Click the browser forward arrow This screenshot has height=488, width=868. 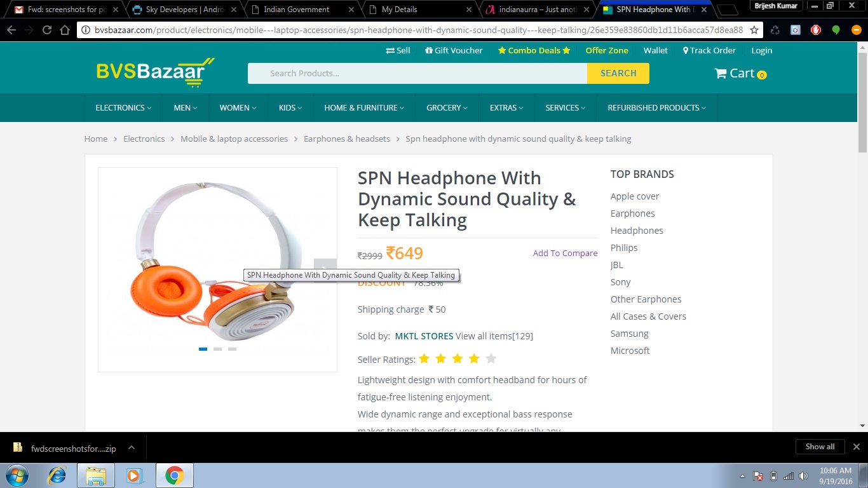tap(29, 30)
